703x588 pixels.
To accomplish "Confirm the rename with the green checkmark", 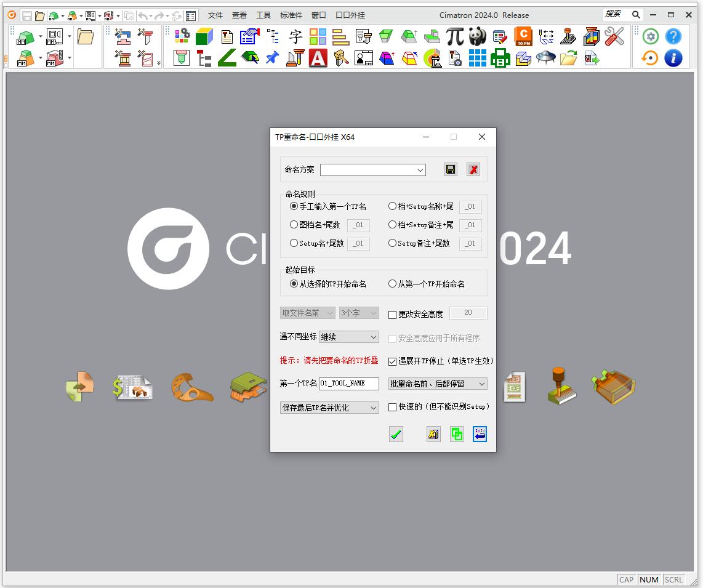I will (x=396, y=435).
